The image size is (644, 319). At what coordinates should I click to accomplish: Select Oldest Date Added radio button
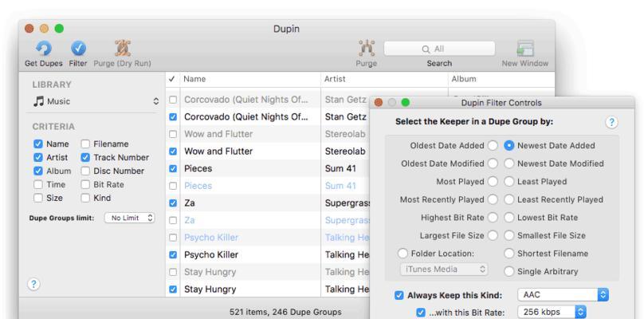pyautogui.click(x=493, y=145)
